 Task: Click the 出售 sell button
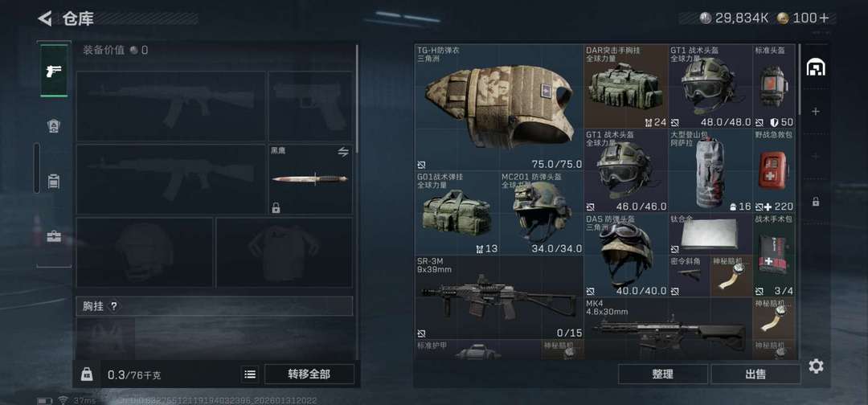[x=755, y=374]
